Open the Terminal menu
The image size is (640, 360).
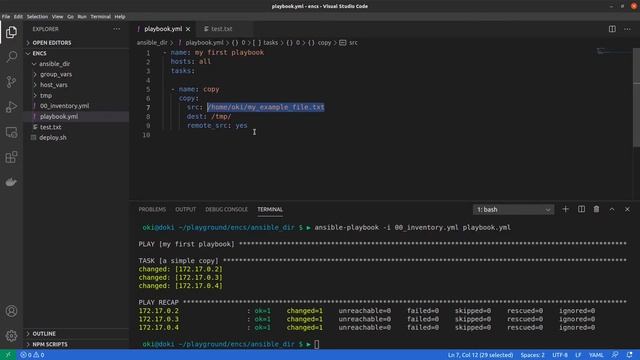pos(100,17)
